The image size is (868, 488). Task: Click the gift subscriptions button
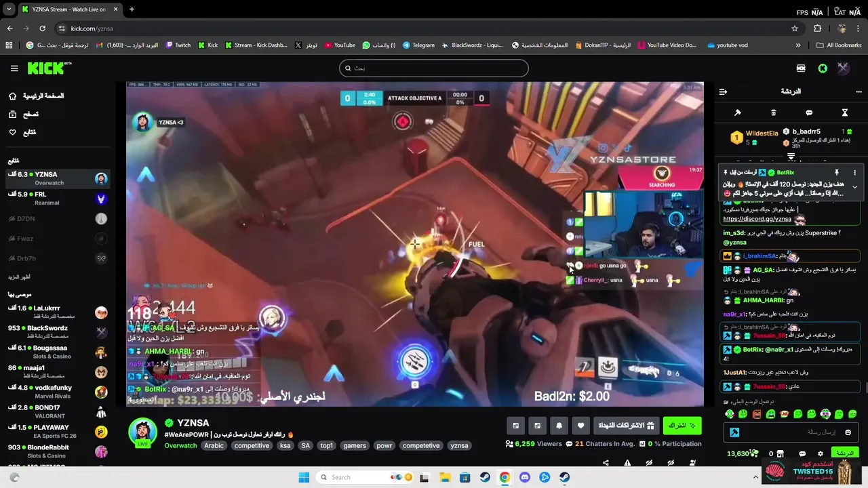pyautogui.click(x=626, y=426)
